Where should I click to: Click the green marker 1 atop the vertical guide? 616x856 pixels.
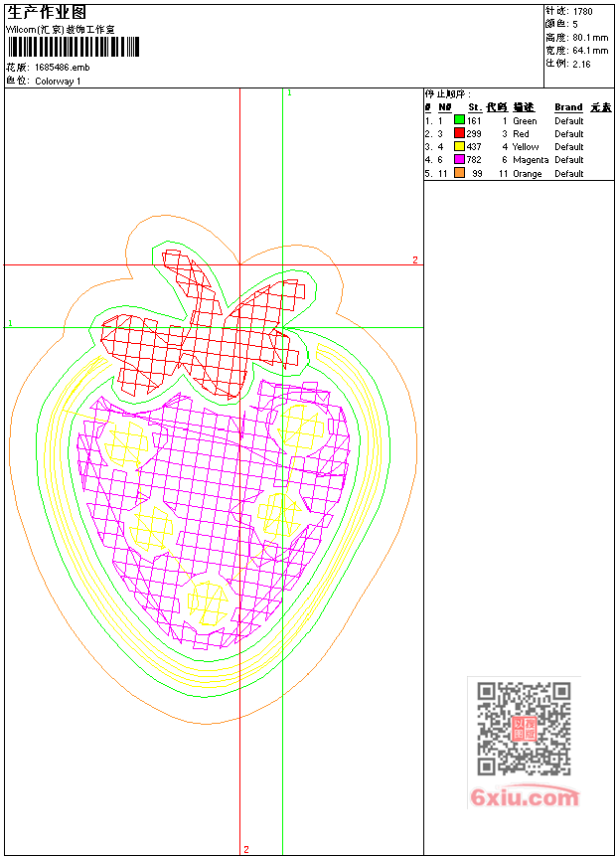click(x=289, y=93)
